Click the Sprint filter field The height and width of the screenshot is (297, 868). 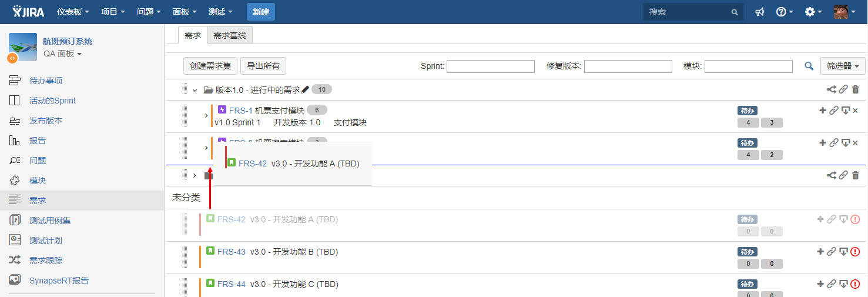tap(491, 66)
